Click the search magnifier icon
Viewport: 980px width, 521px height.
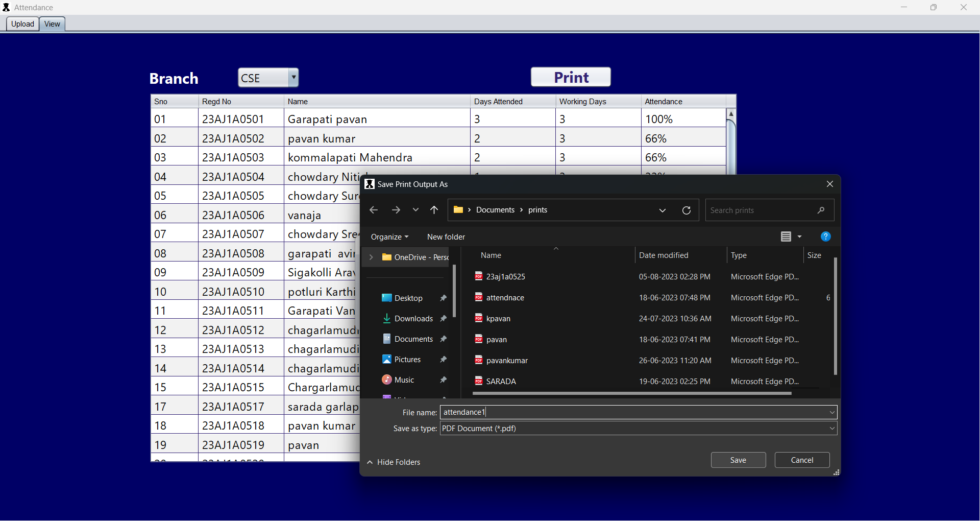pos(821,210)
